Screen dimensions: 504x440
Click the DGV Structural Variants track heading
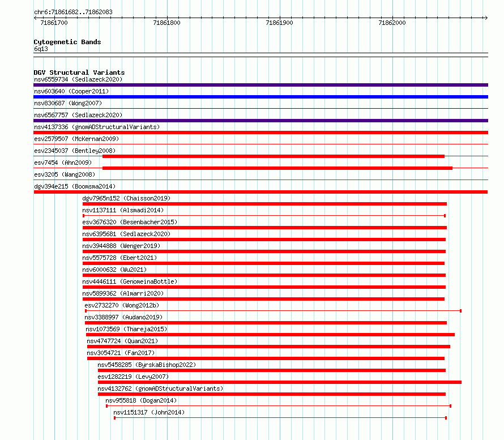[x=79, y=72]
